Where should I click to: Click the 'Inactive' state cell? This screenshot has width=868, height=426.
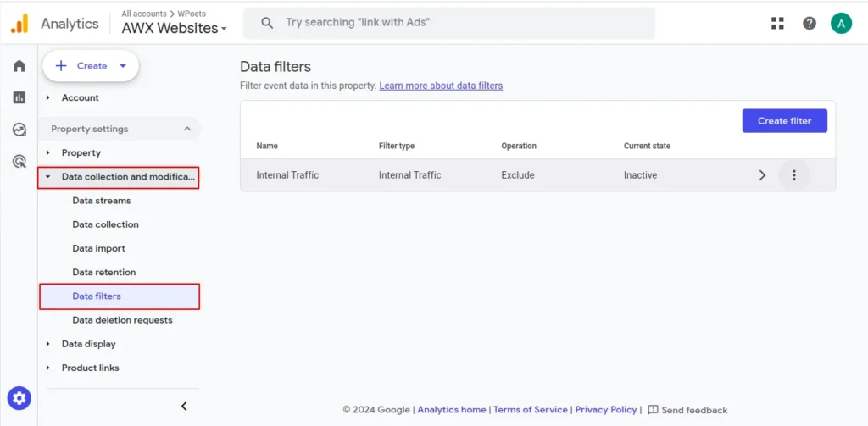640,175
